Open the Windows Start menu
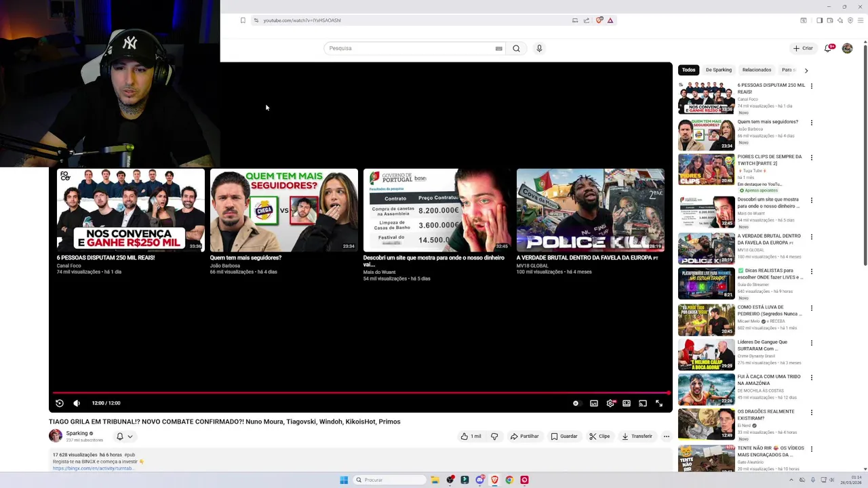Screen dimensions: 868x488 (x=344, y=480)
